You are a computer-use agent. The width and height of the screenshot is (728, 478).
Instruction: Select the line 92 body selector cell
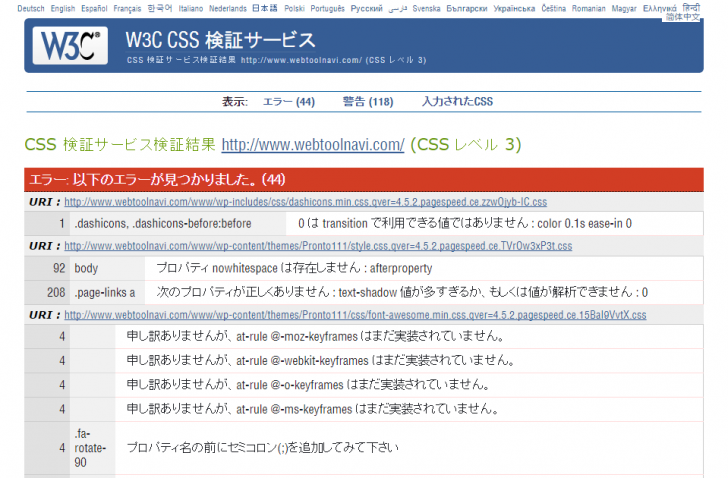pyautogui.click(x=107, y=268)
